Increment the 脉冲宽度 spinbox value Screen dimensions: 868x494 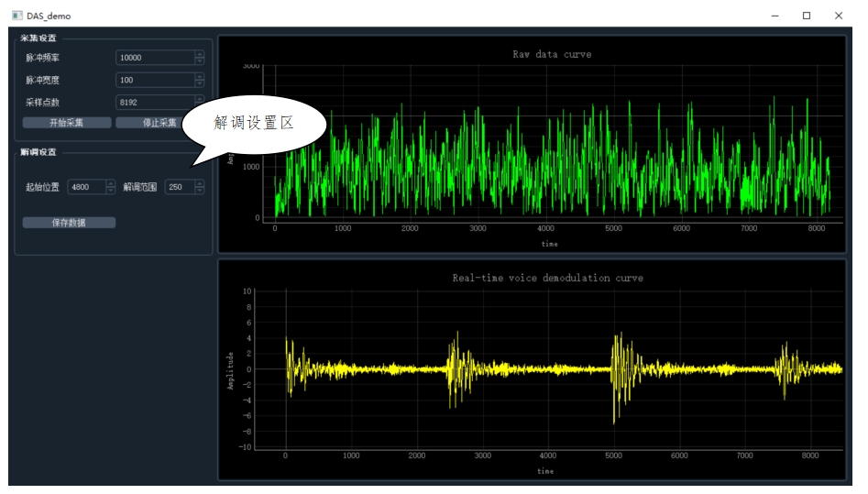click(x=199, y=76)
